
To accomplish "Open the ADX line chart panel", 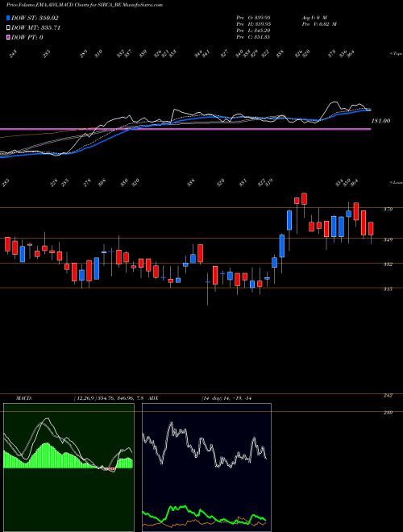I will pos(206,468).
